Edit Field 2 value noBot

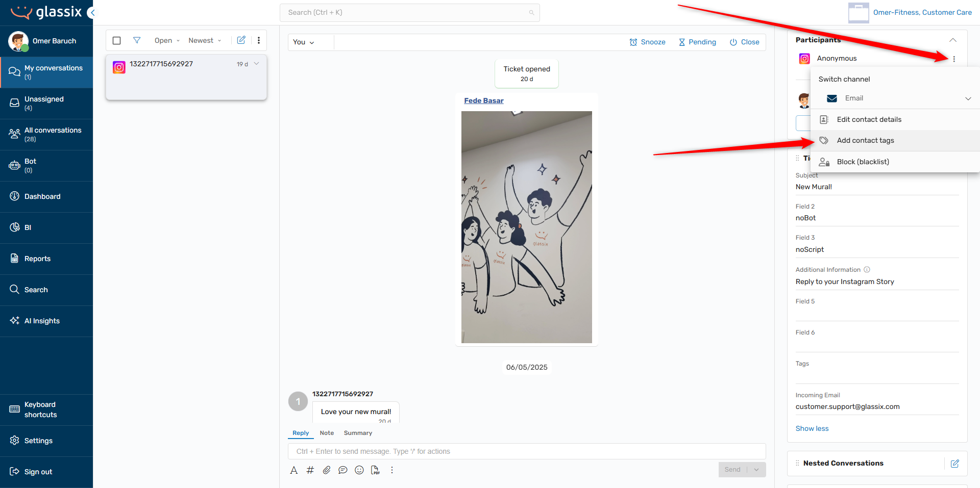click(877, 218)
